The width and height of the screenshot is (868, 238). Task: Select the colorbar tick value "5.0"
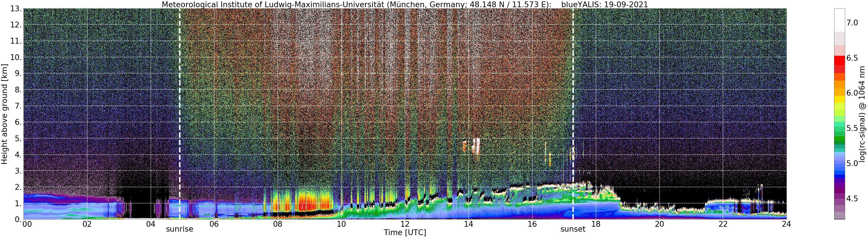click(852, 163)
